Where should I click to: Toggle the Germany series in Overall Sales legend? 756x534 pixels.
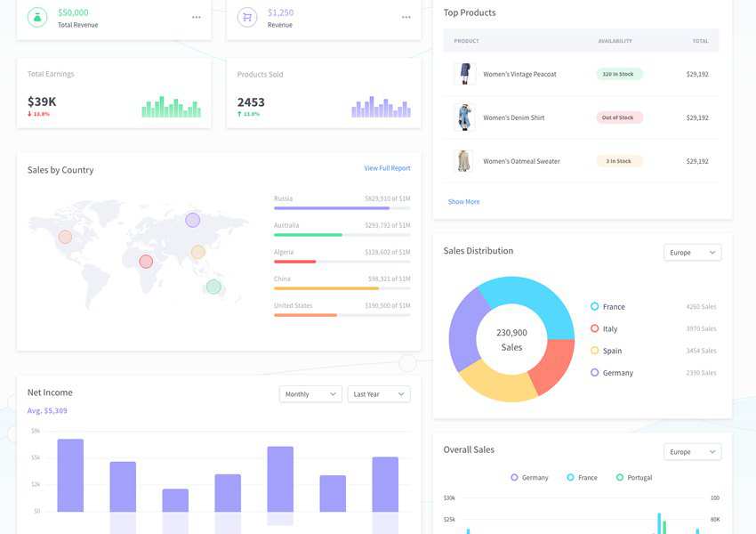pos(529,478)
